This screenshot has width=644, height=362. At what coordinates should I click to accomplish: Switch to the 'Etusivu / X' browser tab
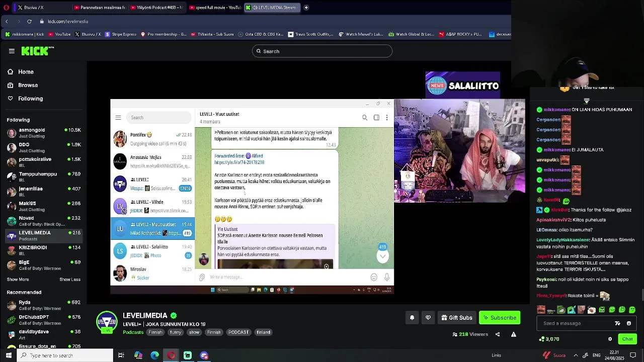pyautogui.click(x=41, y=8)
